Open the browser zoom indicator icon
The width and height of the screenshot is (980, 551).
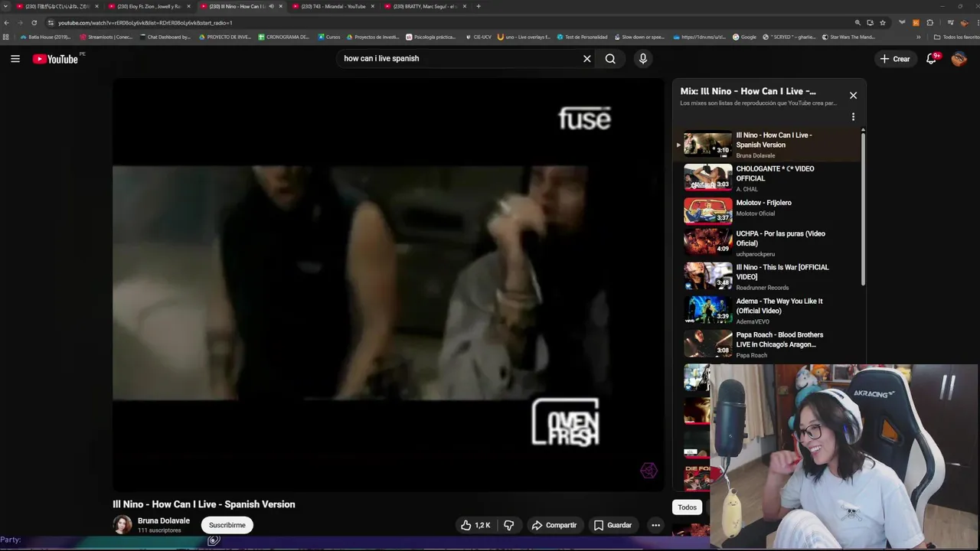857,23
